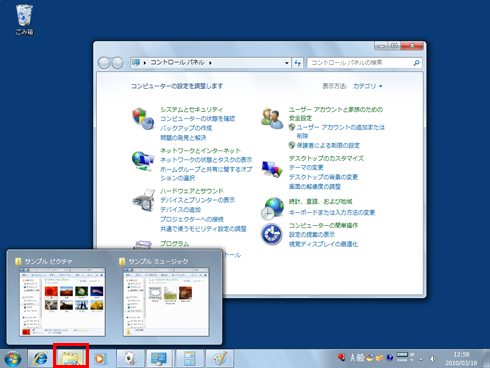Click the コントロール パネル breadcrumb text
490x368 pixels.
(x=177, y=62)
